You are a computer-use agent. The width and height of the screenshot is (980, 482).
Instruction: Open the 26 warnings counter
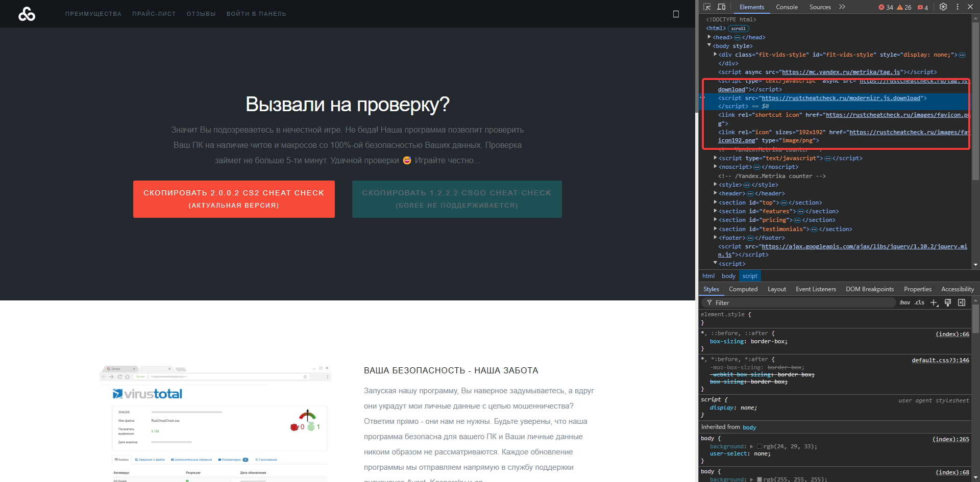[x=904, y=7]
